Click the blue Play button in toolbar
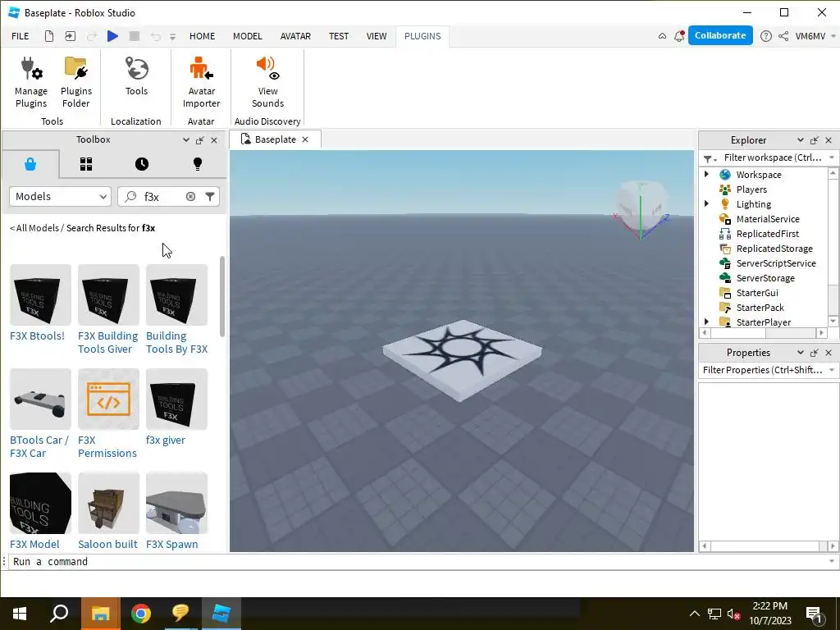 (x=112, y=36)
